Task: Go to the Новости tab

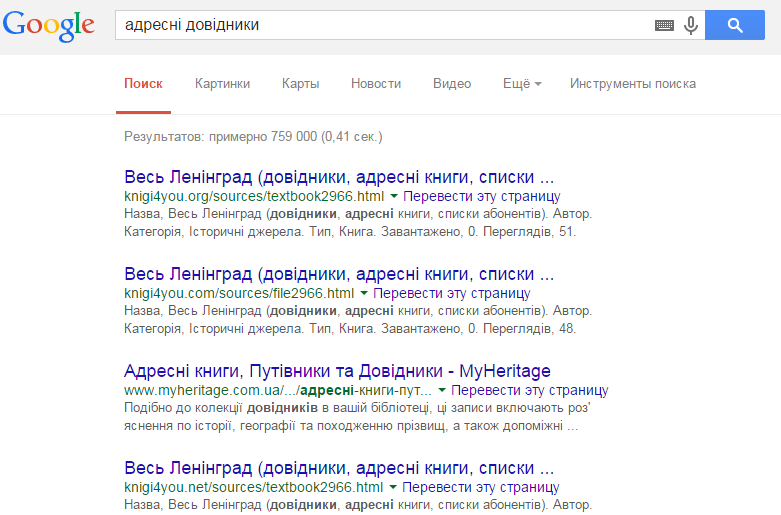Action: pos(376,84)
